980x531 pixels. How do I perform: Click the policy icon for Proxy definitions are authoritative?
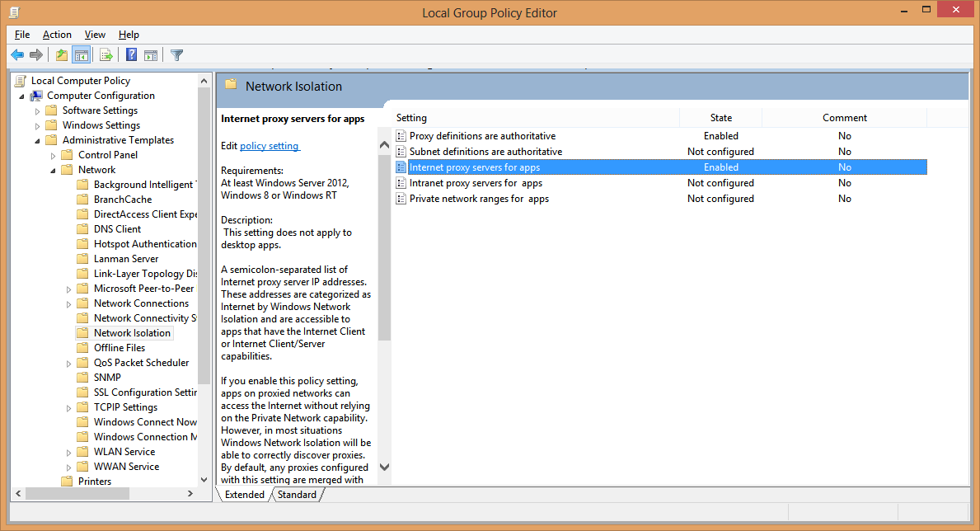pyautogui.click(x=401, y=136)
